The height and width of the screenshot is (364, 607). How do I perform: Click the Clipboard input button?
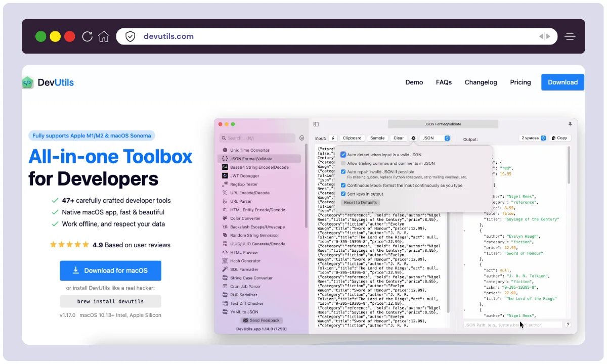point(352,138)
